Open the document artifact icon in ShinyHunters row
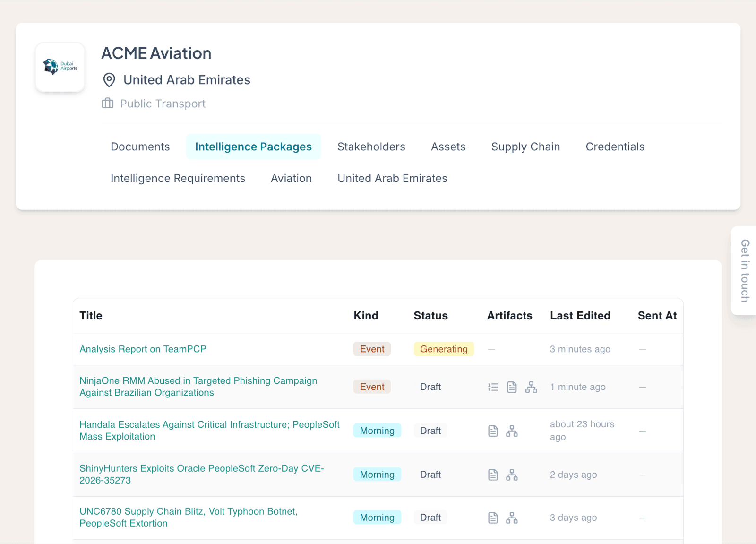The image size is (756, 544). click(x=493, y=475)
